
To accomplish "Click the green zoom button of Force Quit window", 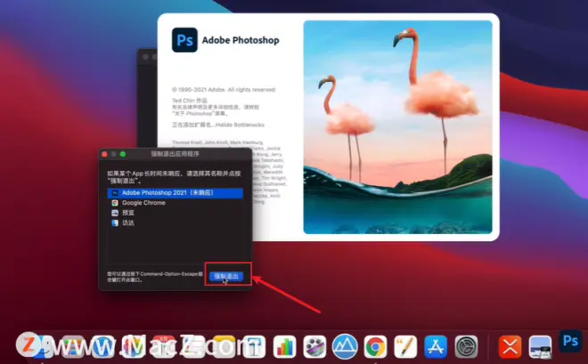I will [123, 154].
